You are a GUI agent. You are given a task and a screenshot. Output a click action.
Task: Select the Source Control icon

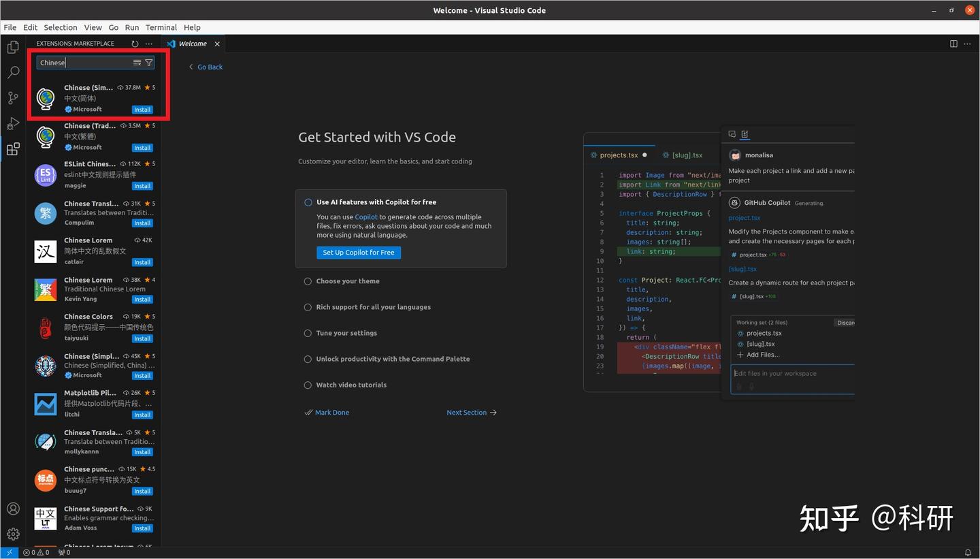coord(13,98)
